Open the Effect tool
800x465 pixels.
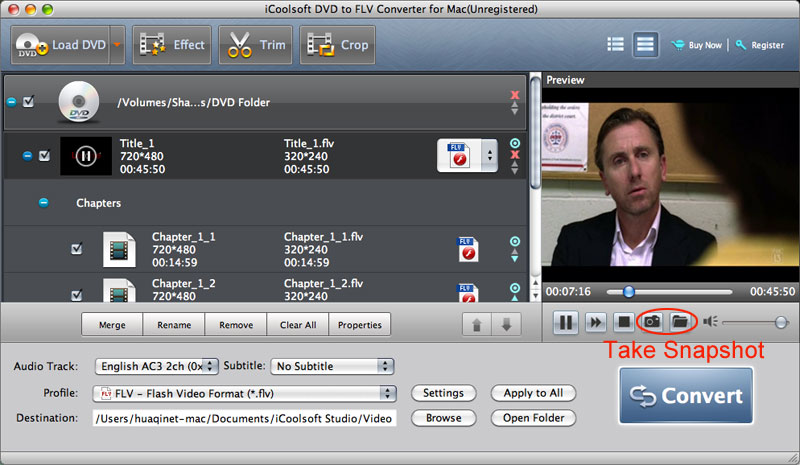pos(171,45)
